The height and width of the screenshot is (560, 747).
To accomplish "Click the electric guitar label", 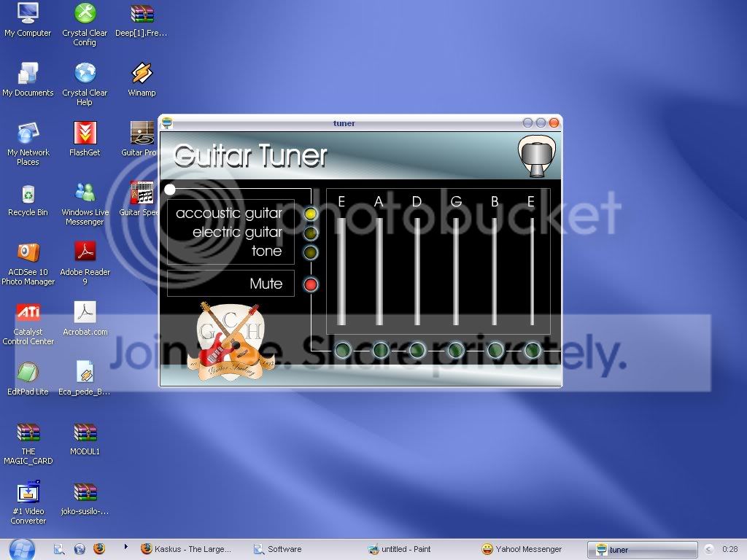I will 237,233.
